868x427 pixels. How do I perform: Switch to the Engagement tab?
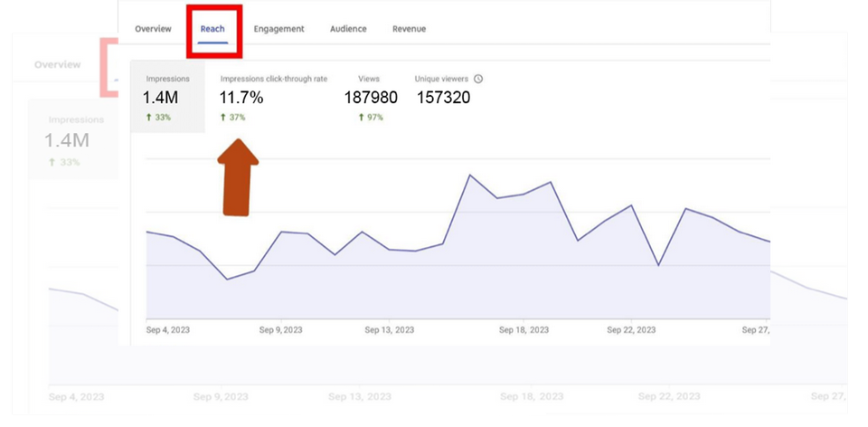click(x=279, y=29)
